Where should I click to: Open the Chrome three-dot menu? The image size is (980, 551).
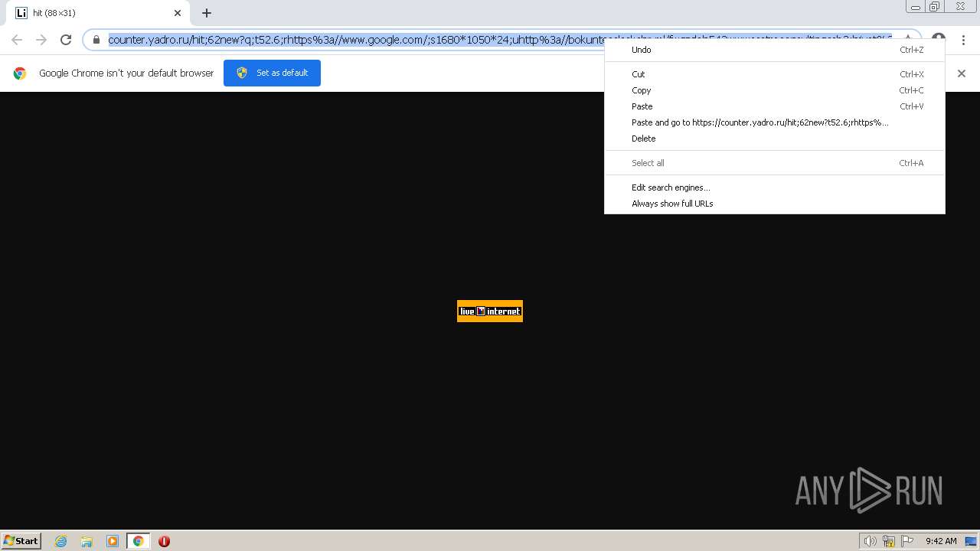coord(963,40)
